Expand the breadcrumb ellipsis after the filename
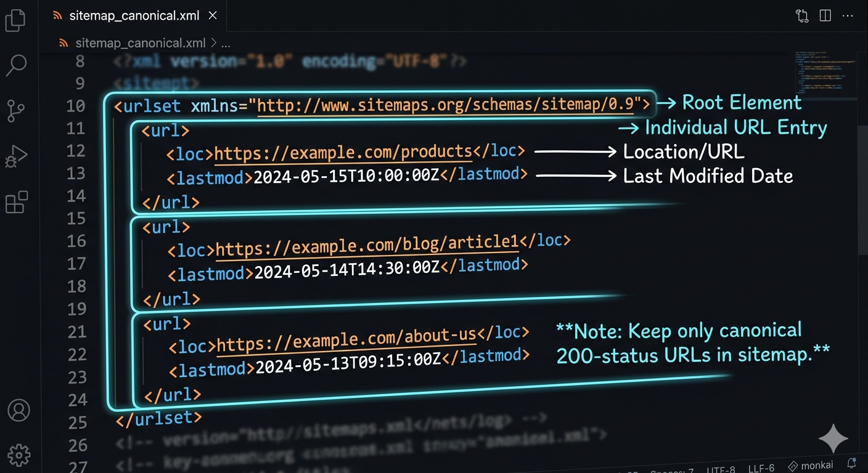Viewport: 868px width, 473px height. (x=226, y=43)
